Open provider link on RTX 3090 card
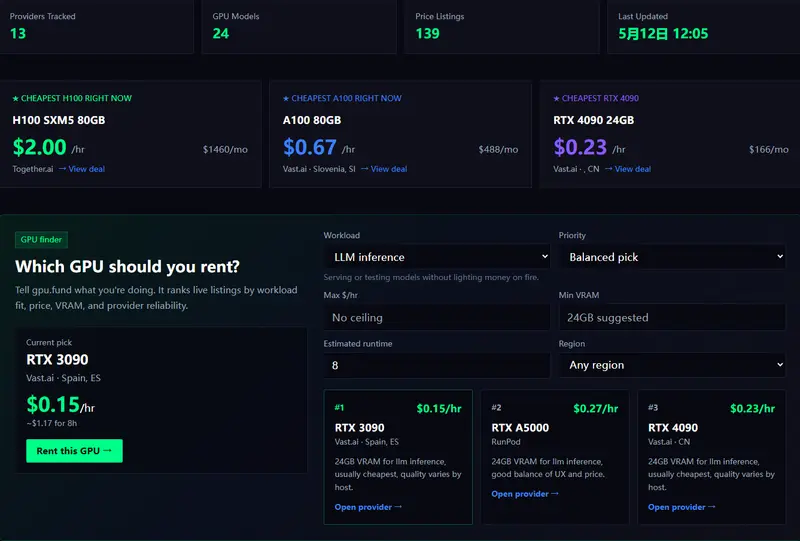This screenshot has width=800, height=541. 368,507
